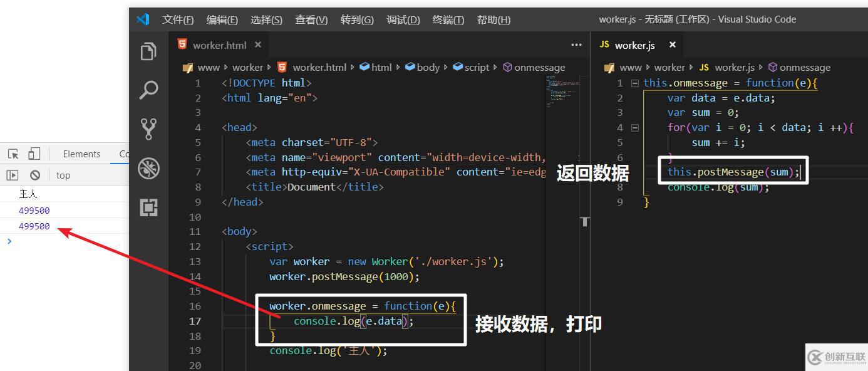Screen dimensions: 868x371
Task: Open the 查看(V) menu
Action: point(311,19)
